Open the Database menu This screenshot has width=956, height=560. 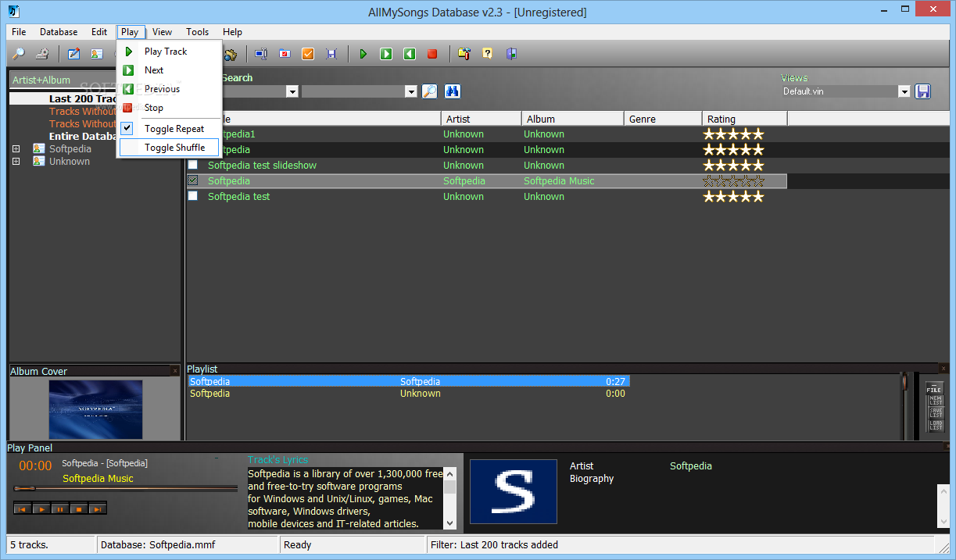click(x=59, y=32)
